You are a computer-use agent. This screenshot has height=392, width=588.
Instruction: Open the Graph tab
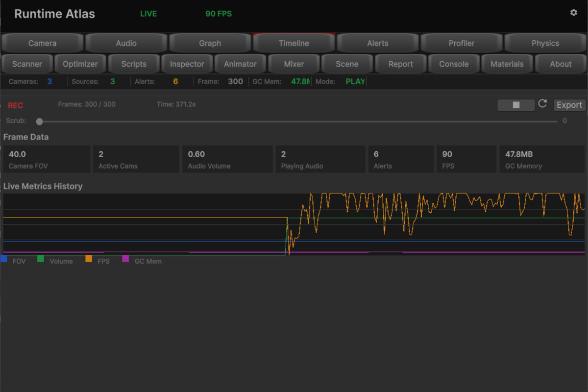tap(210, 43)
